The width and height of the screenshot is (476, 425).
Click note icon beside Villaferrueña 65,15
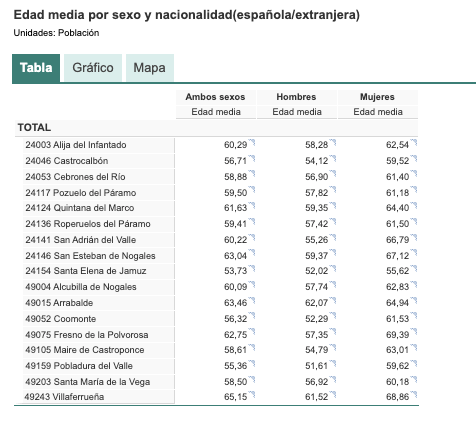click(x=252, y=395)
